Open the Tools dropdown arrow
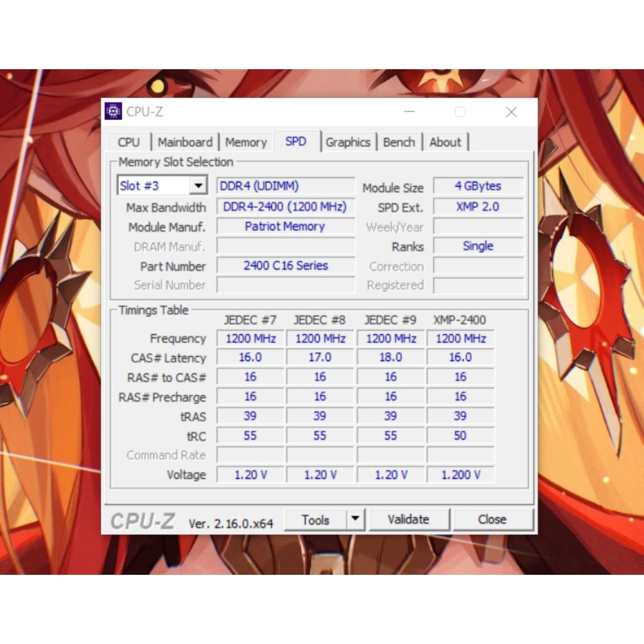The height and width of the screenshot is (644, 644). pos(355,519)
